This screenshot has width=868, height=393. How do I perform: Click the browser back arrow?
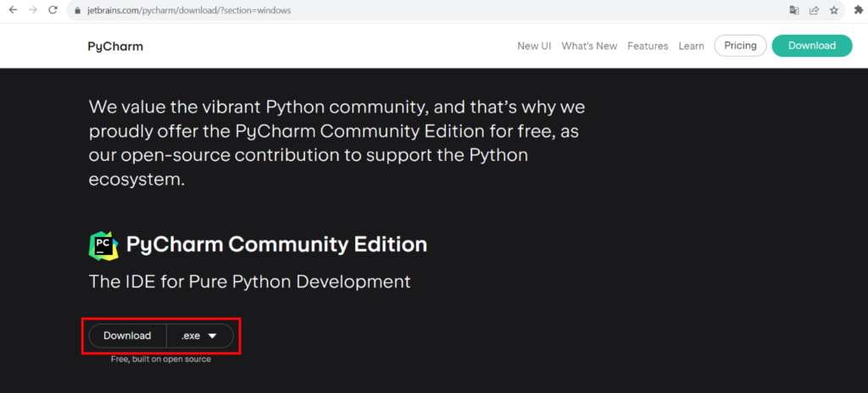pyautogui.click(x=12, y=10)
